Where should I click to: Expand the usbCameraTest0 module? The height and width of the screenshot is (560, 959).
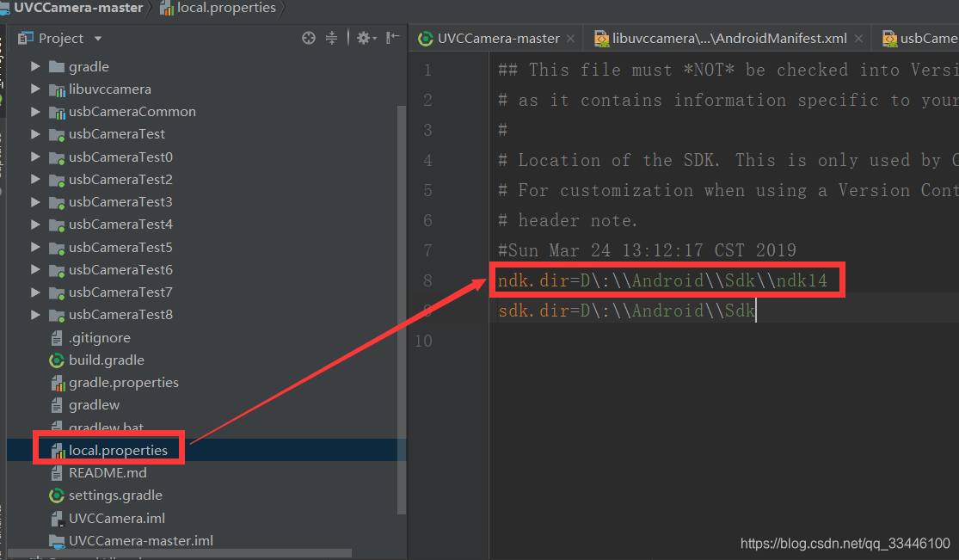(x=35, y=157)
